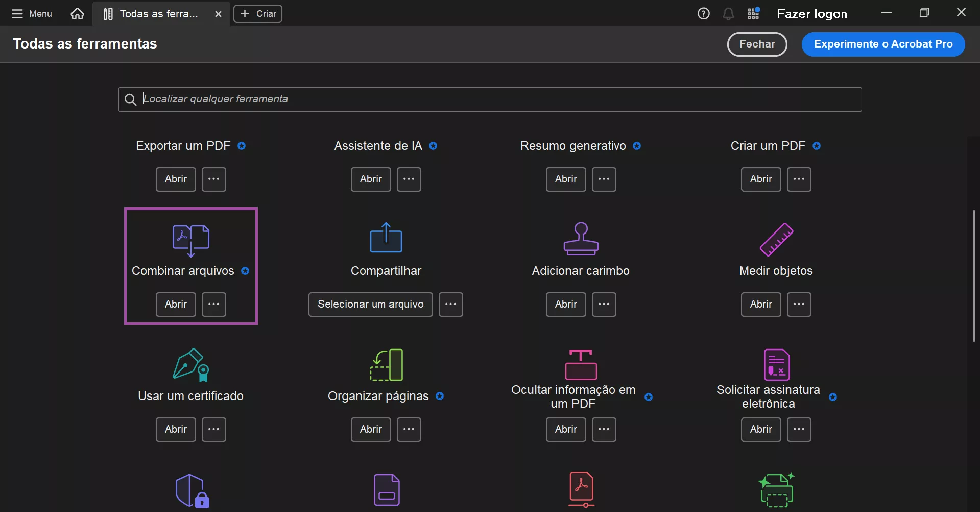Image resolution: width=980 pixels, height=512 pixels.
Task: Click the Medir objetos ruler icon
Action: 776,238
